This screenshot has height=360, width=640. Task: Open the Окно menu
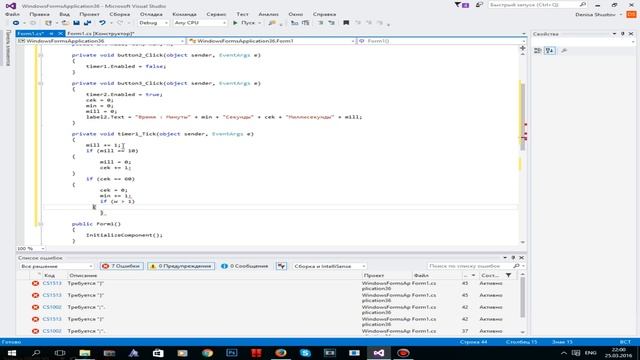(296, 14)
